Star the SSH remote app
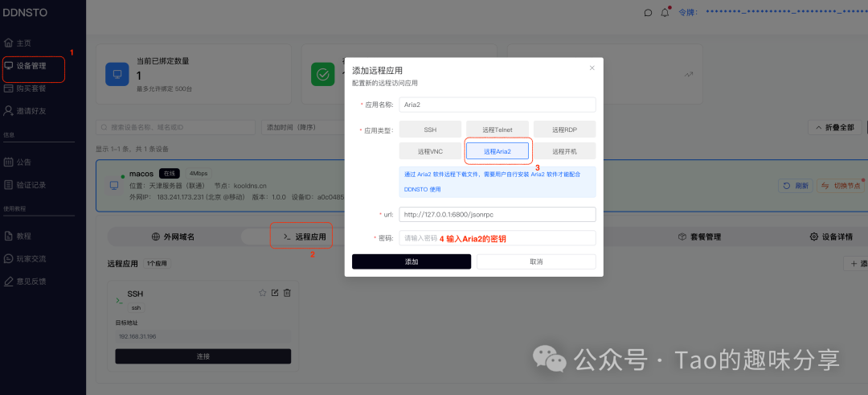 point(263,293)
